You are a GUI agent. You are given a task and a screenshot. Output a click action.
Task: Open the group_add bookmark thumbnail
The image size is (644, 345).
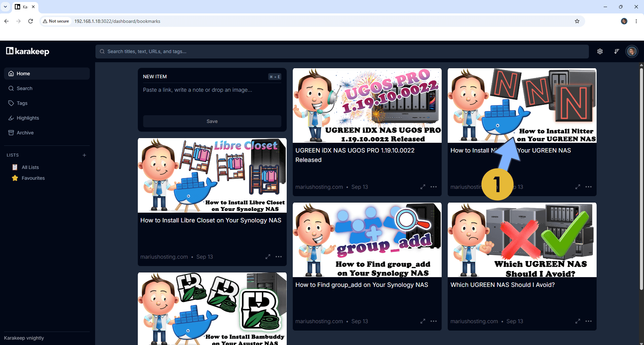(367, 240)
